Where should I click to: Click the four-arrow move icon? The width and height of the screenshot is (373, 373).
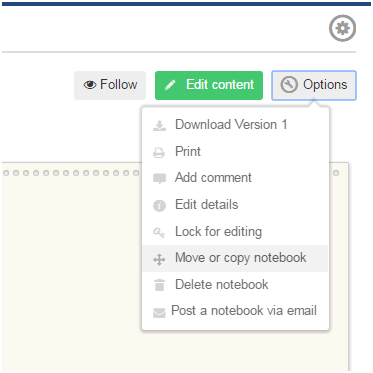[x=159, y=259]
